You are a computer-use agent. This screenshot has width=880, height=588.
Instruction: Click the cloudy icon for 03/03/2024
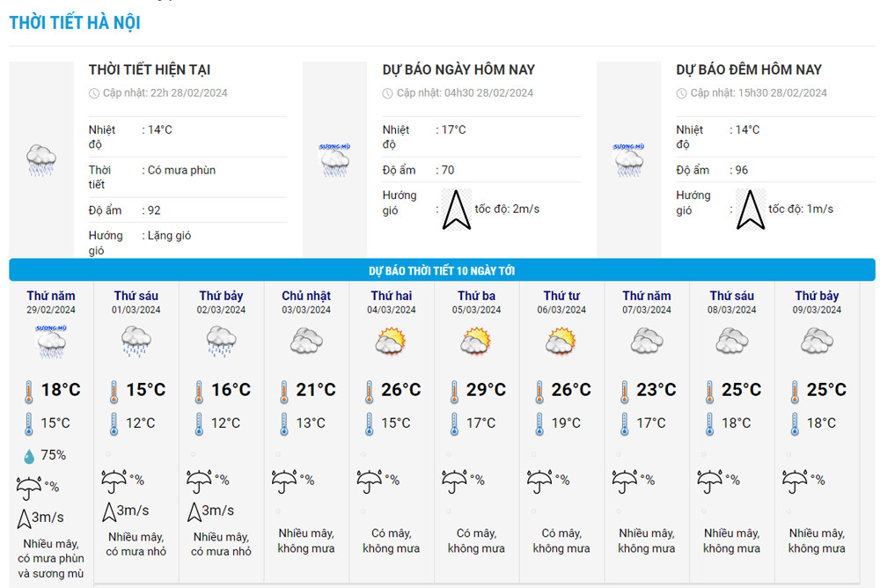[x=305, y=341]
